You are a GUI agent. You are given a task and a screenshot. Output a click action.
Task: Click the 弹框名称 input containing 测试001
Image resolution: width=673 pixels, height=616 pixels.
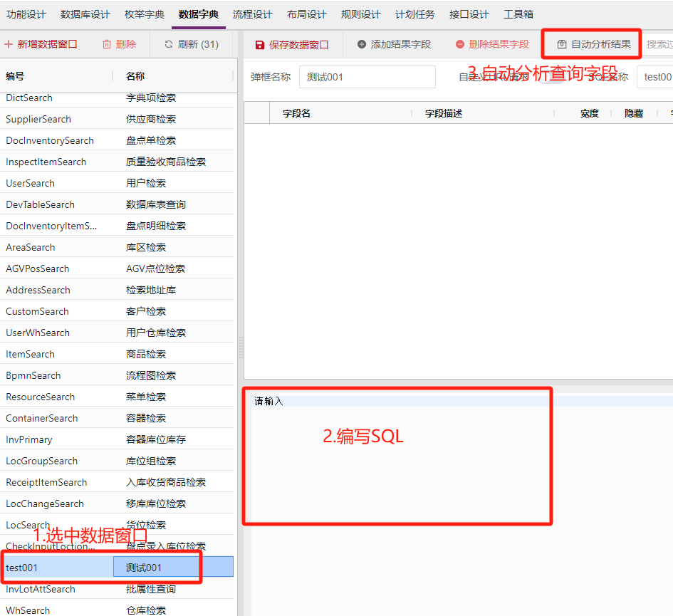pyautogui.click(x=367, y=77)
